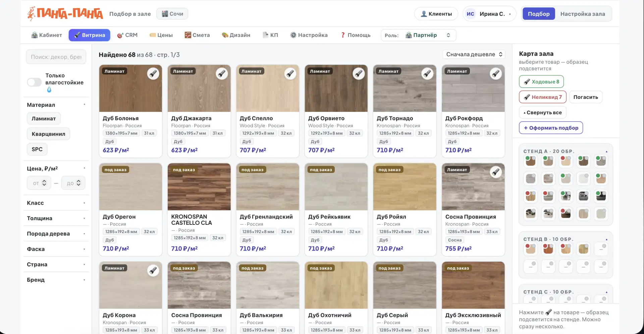644x334 pixels.
Task: Click the Дуб Серый product title
Action: 392,315
